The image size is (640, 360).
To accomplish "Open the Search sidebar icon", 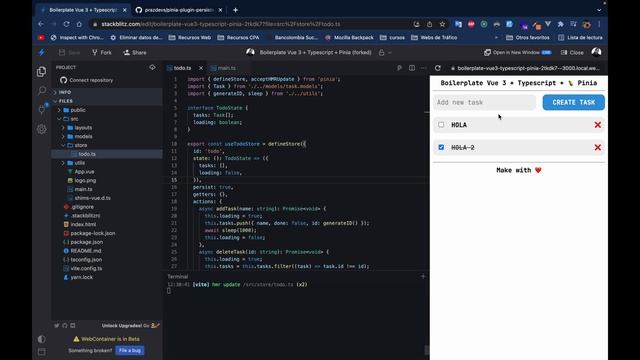I will coord(41,91).
